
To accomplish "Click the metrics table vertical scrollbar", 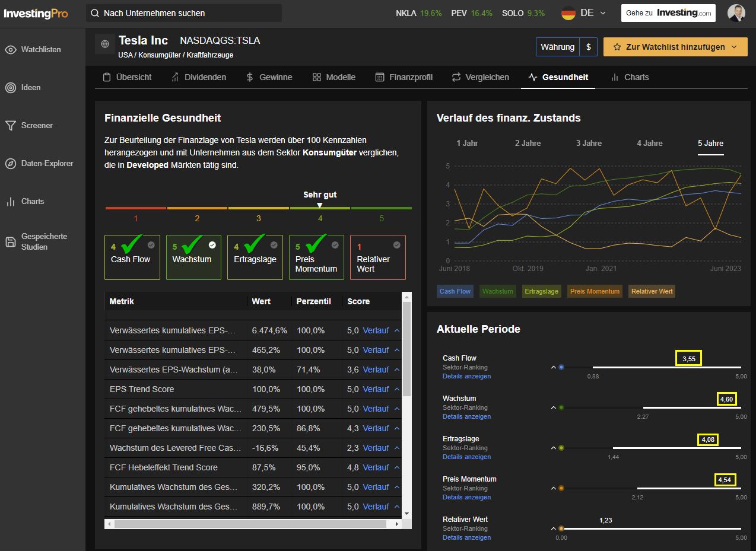I will click(406, 349).
